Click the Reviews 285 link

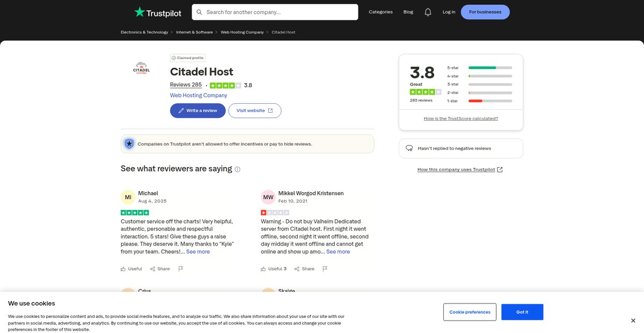pos(186,85)
